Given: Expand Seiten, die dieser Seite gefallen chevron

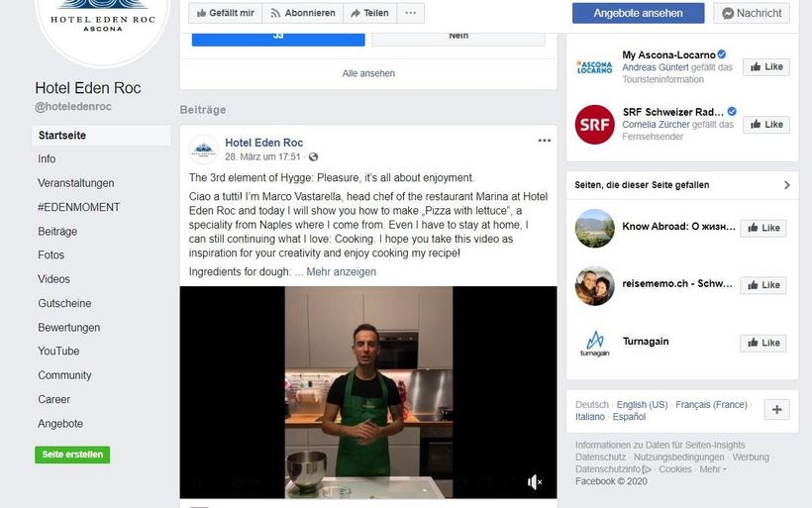Looking at the screenshot, I should [x=786, y=185].
